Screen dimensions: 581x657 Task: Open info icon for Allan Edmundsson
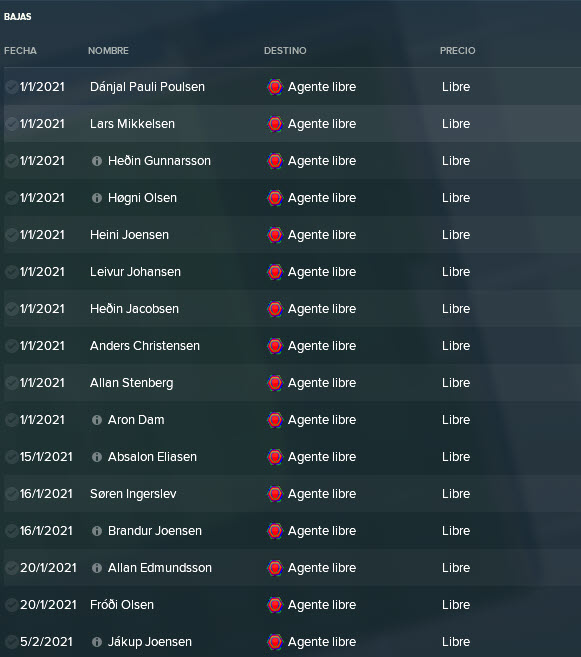click(97, 568)
